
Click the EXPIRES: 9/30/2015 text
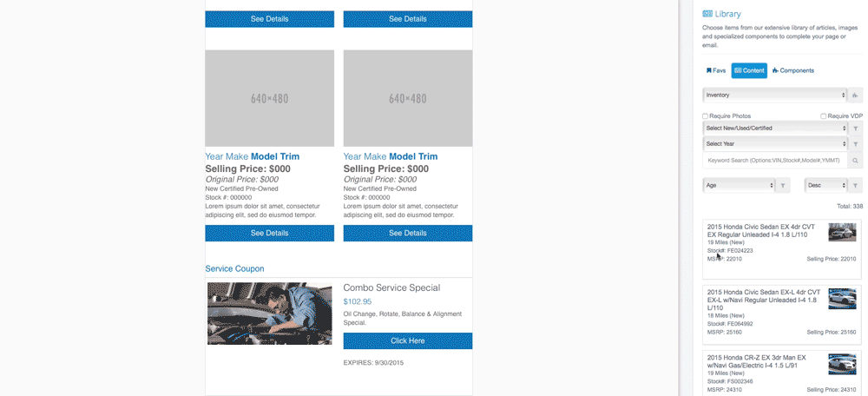coord(373,363)
